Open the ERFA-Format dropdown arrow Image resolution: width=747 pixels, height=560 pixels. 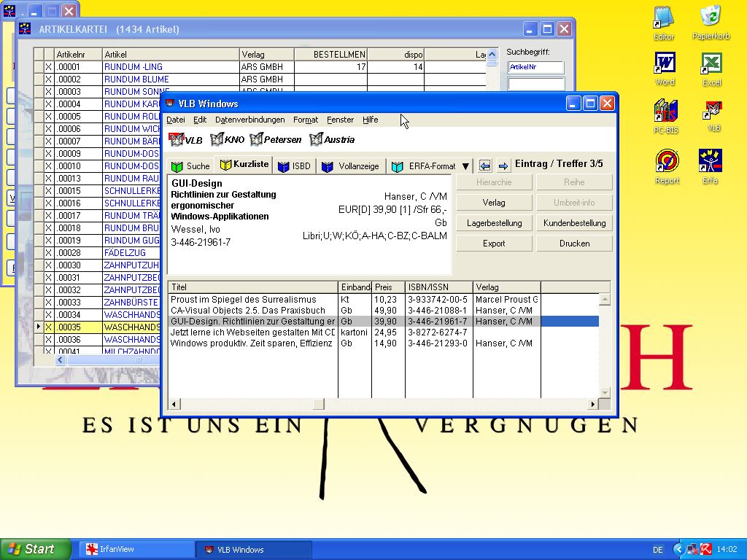[x=465, y=166]
